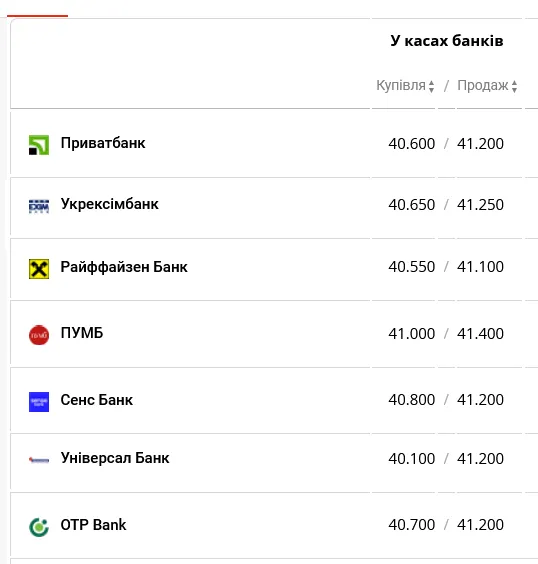Open the Укрексімбанк bank link
538x564 pixels.
pyautogui.click(x=109, y=204)
